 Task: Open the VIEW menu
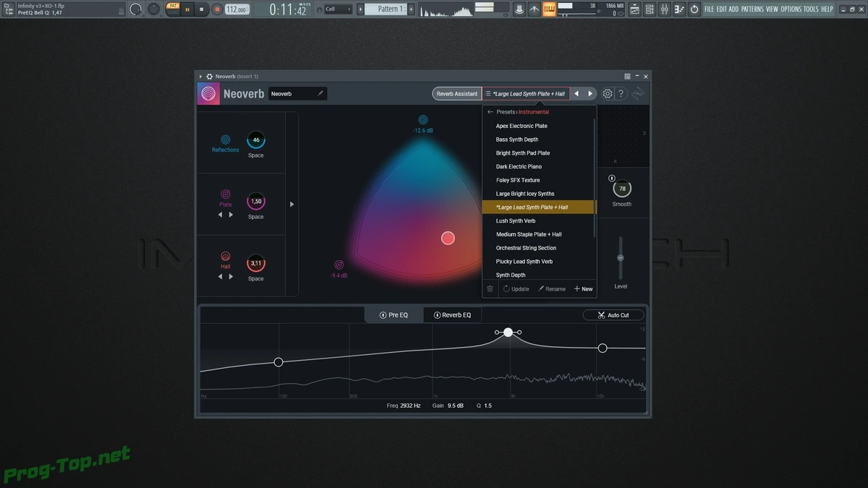tap(772, 9)
